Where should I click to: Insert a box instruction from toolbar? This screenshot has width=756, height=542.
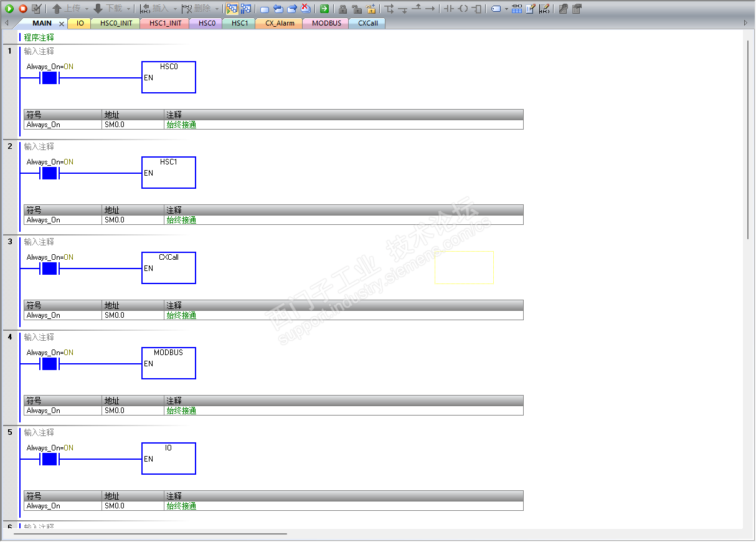(x=477, y=9)
